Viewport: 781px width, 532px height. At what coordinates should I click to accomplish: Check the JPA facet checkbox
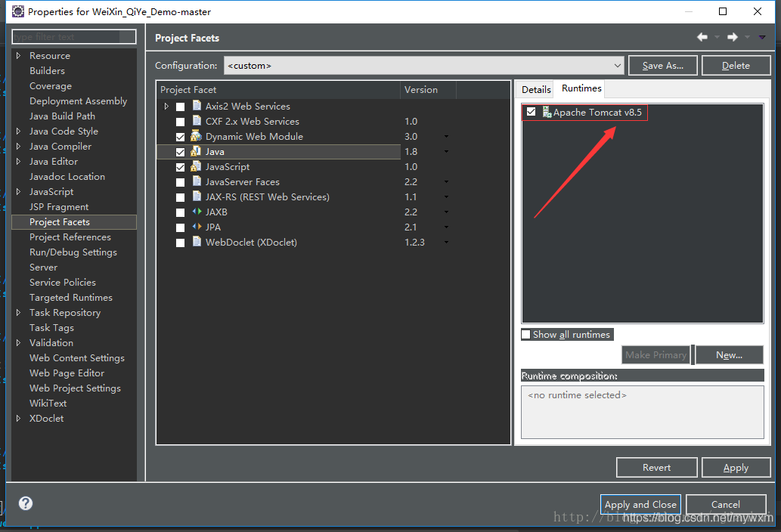pos(180,227)
